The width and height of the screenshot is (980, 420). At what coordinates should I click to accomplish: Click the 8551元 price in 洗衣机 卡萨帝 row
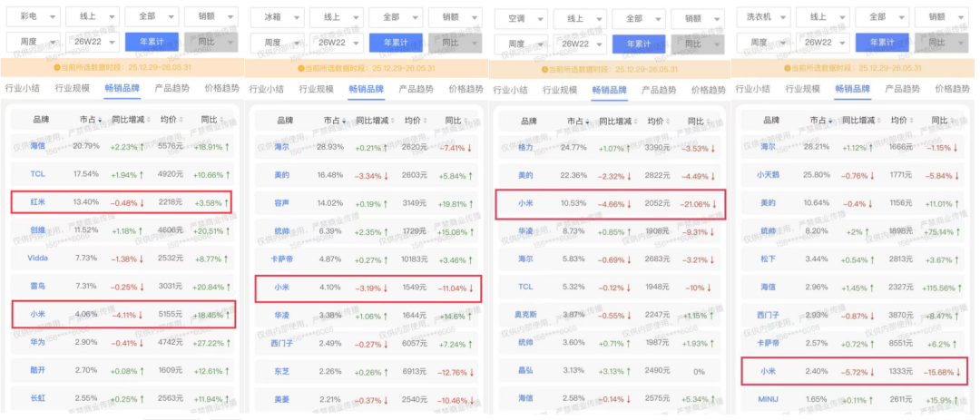(x=901, y=343)
